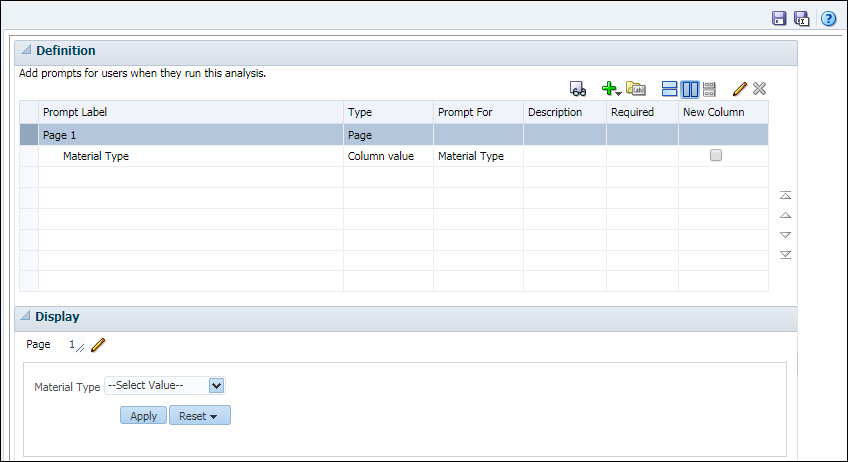The image size is (848, 462).
Task: Click the move-to-top arrow
Action: (785, 195)
